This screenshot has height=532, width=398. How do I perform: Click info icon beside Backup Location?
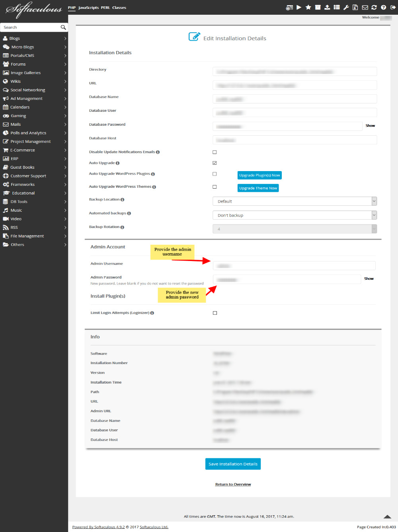point(122,200)
